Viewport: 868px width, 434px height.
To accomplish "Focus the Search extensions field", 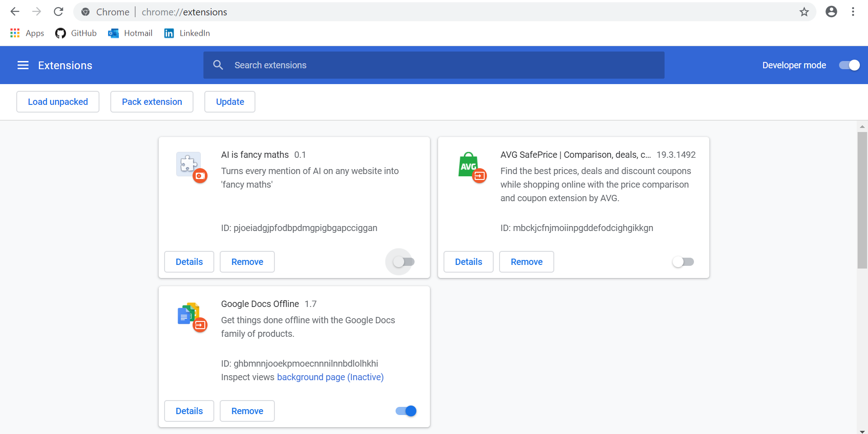I will [x=434, y=65].
